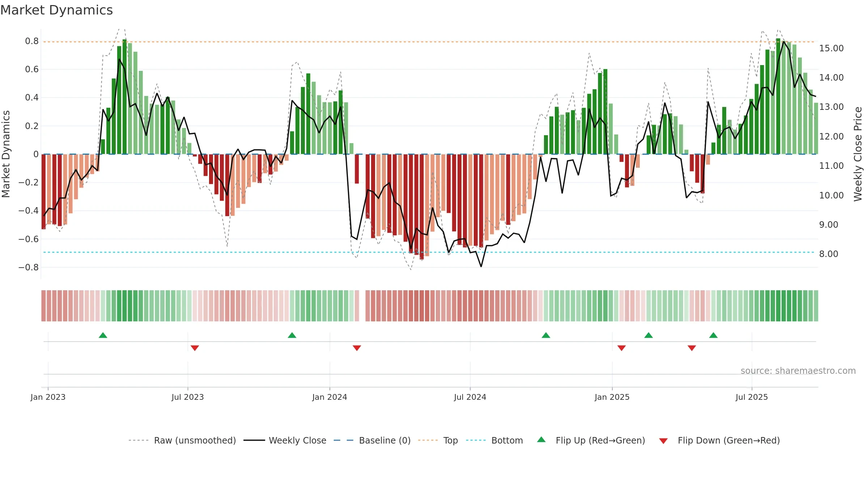Toggle the Flip Up (Red→Green) legend entry
The image size is (868, 488).
click(591, 440)
